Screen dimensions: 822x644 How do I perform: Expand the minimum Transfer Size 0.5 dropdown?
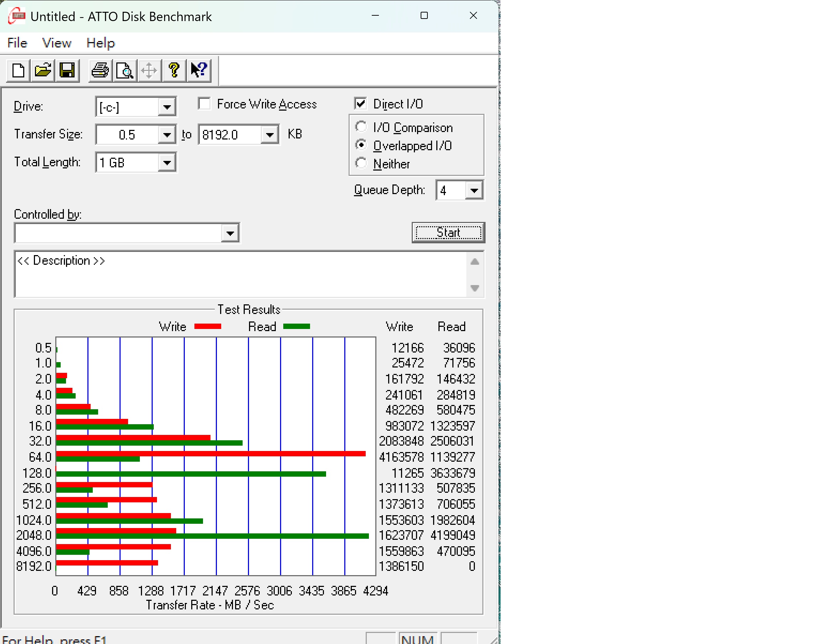[x=167, y=135]
